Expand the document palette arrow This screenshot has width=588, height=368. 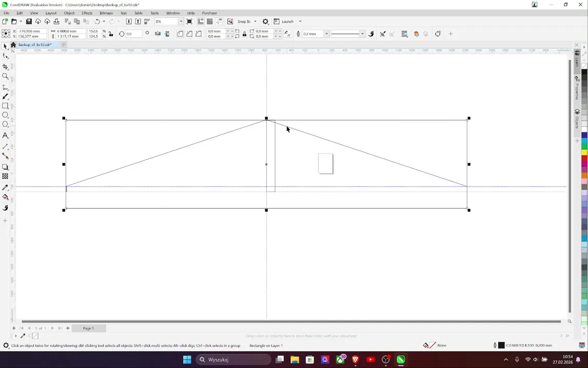pos(16,336)
